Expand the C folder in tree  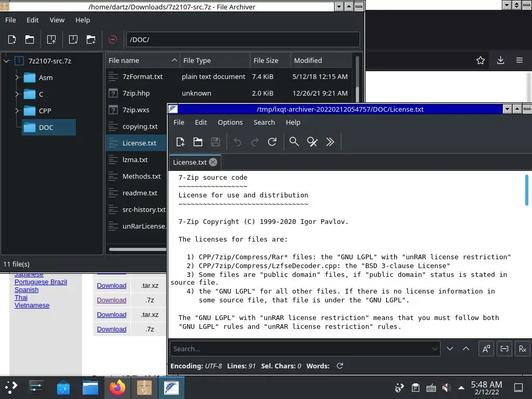point(17,95)
